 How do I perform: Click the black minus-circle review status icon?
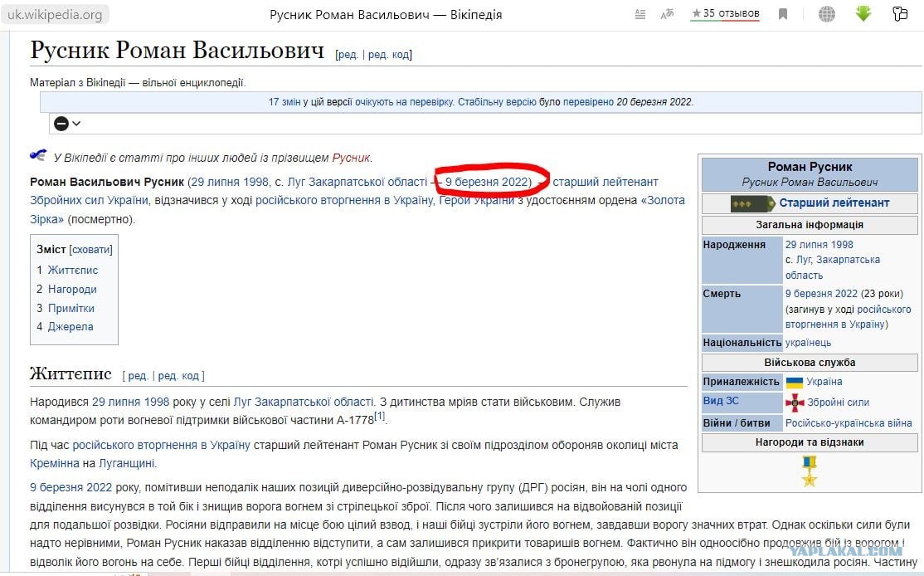point(61,124)
